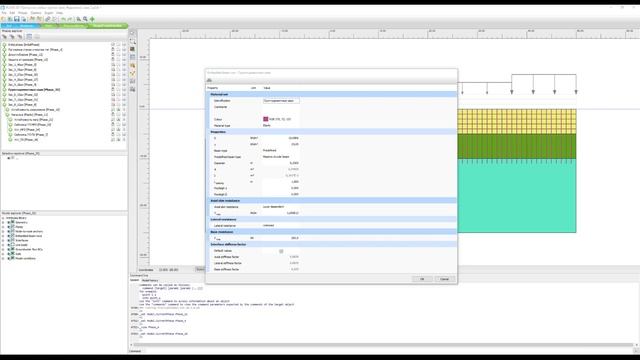Expand the Model conditions node
This screenshot has width=640, height=360.
(x=3, y=258)
